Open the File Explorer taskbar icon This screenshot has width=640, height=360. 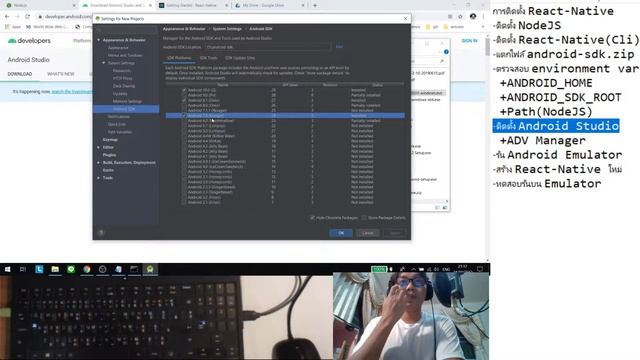click(55, 269)
